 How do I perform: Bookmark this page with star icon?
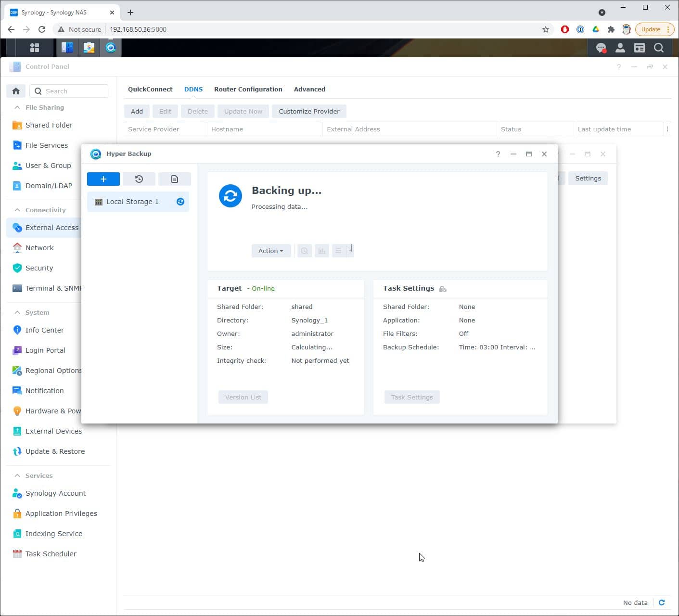[545, 29]
